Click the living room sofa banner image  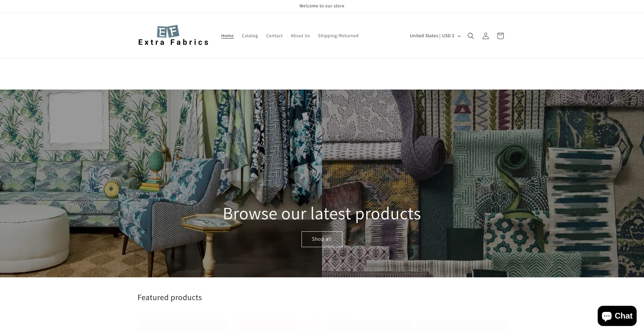click(161, 183)
